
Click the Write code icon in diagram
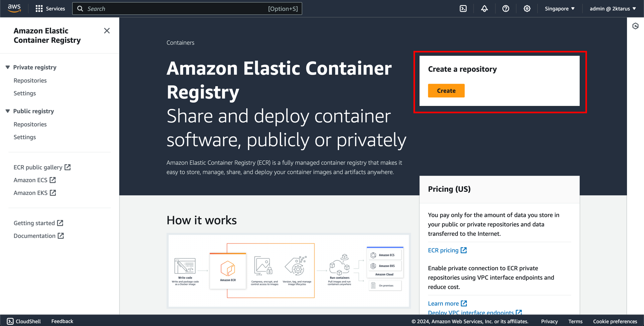185,266
